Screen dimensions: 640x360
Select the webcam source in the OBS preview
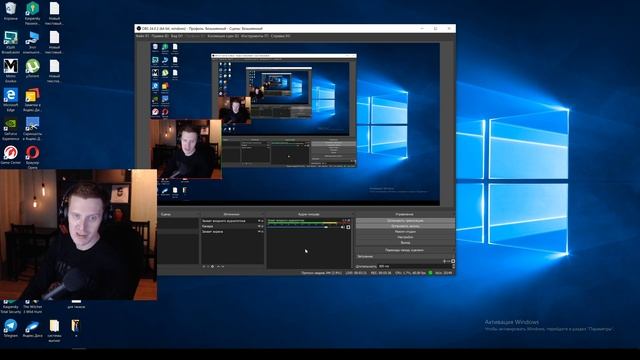tap(186, 149)
